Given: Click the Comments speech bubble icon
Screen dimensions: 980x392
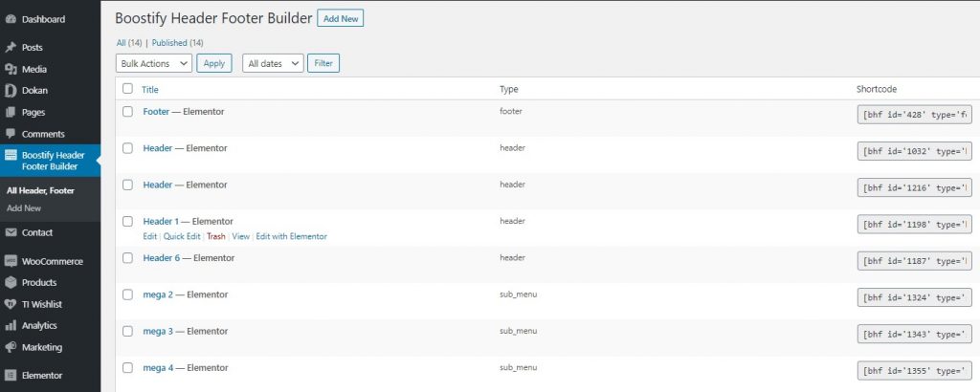Looking at the screenshot, I should click(x=10, y=134).
